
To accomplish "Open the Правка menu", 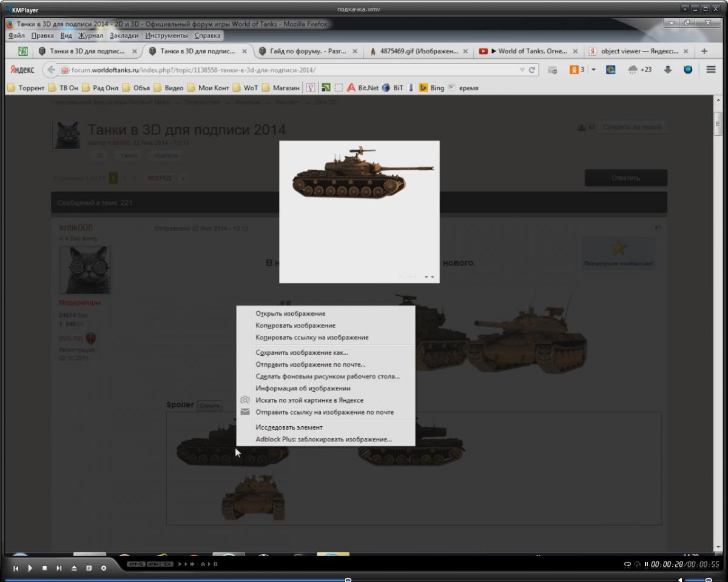I will tap(42, 35).
